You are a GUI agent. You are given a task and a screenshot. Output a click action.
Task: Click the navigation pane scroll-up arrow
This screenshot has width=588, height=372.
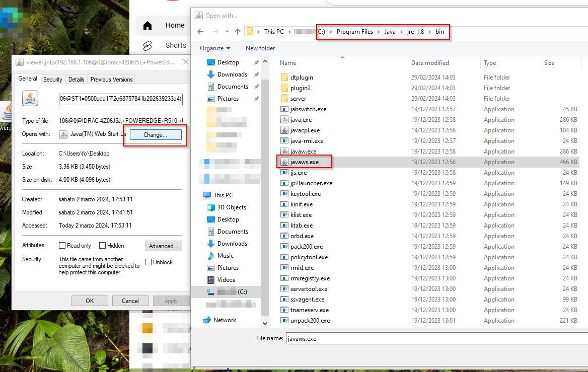(265, 61)
